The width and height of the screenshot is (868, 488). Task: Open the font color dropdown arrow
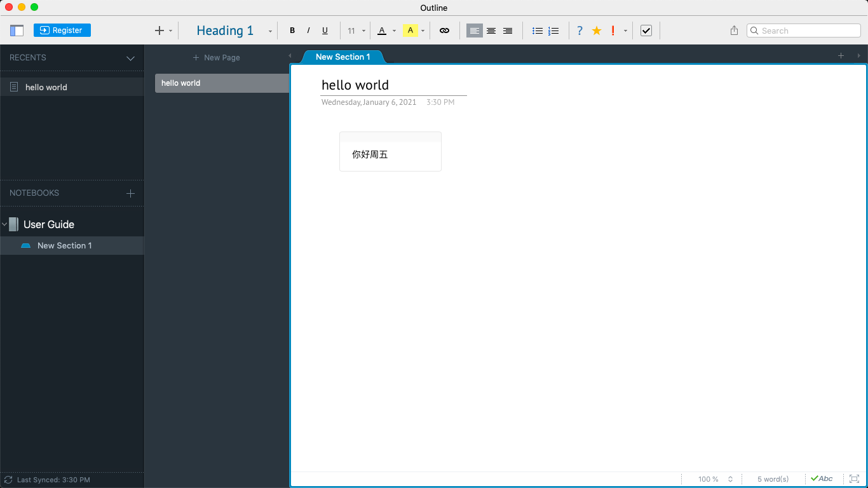394,31
